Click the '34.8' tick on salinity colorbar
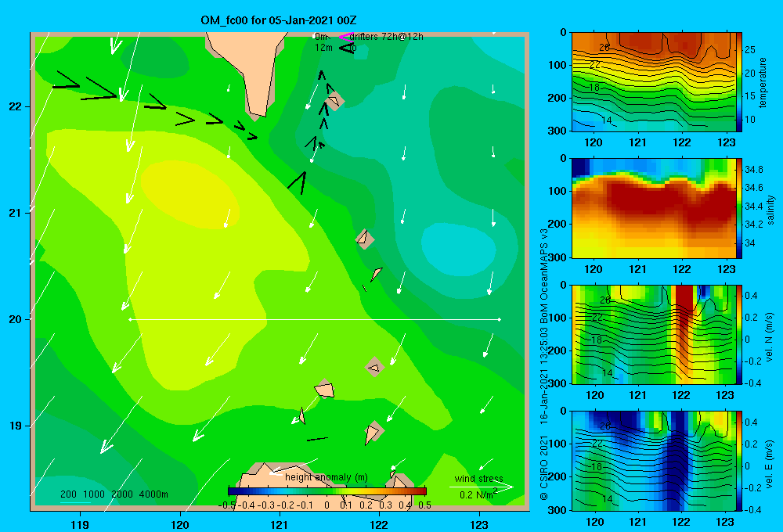 pos(753,170)
